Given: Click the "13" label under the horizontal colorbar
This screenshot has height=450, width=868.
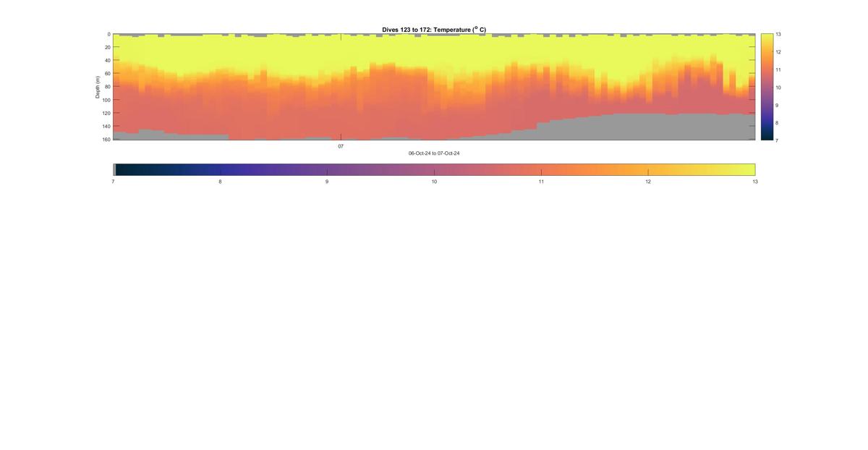Looking at the screenshot, I should [x=755, y=182].
